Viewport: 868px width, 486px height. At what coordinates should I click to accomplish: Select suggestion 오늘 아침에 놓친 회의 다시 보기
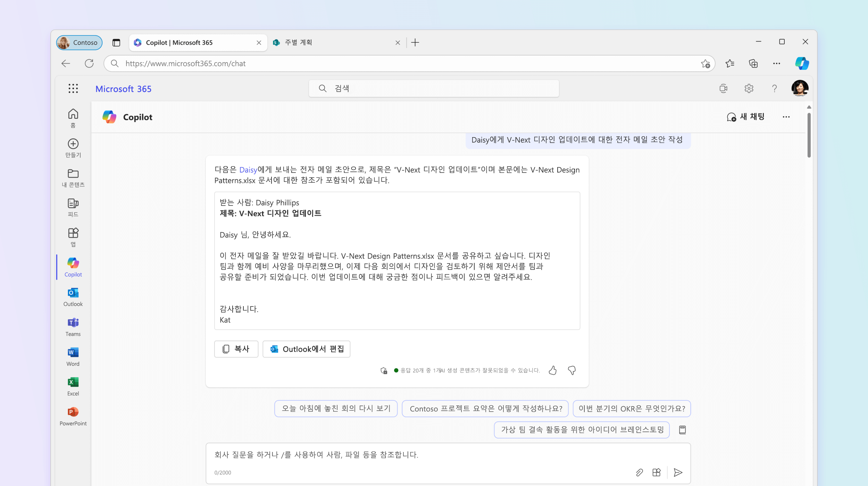pos(336,409)
